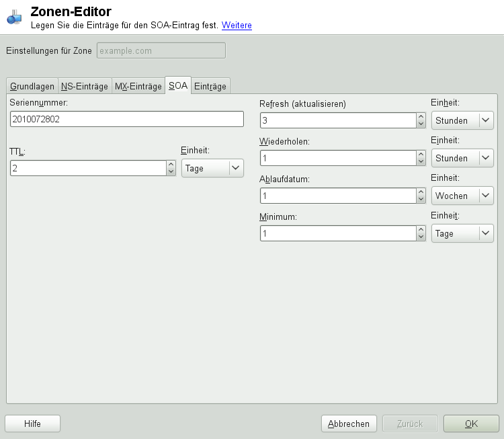
Task: Switch to the MX-Einträge tab
Action: pyautogui.click(x=138, y=86)
